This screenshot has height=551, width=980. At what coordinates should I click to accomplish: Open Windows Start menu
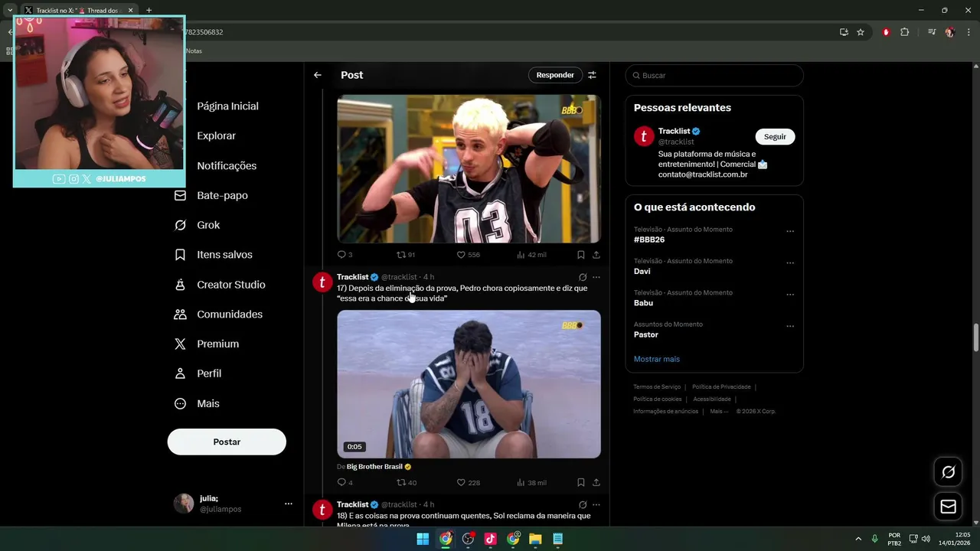(423, 539)
